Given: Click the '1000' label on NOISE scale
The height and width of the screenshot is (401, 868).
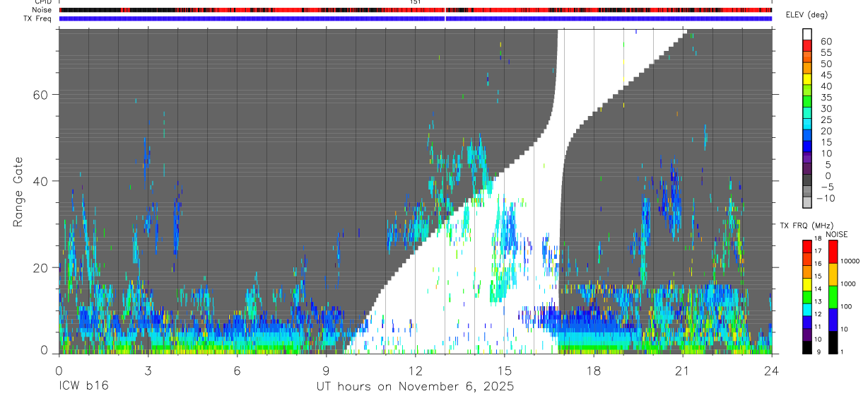Looking at the screenshot, I should pos(848,284).
